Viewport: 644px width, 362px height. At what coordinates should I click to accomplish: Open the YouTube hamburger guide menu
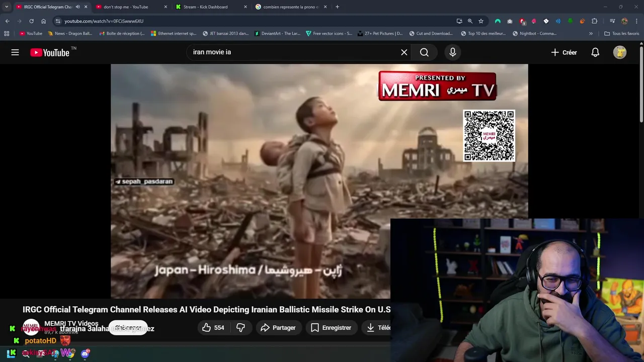pyautogui.click(x=15, y=52)
